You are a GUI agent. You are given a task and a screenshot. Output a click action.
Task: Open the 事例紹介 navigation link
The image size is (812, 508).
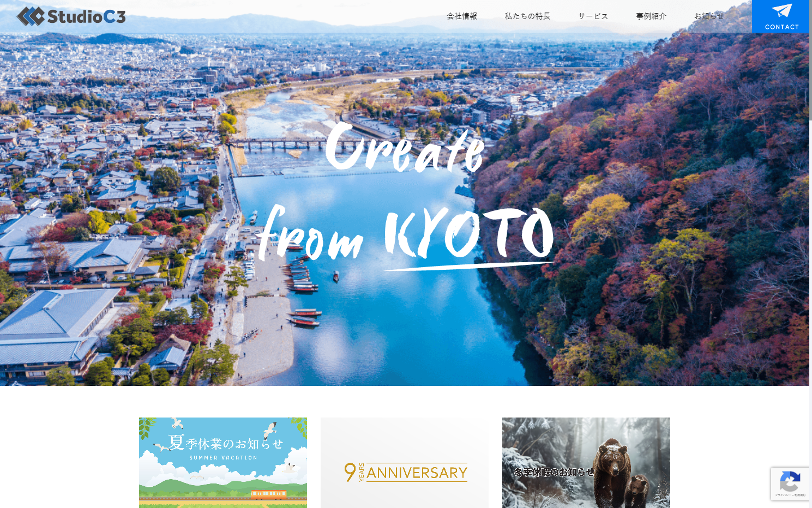pyautogui.click(x=651, y=16)
